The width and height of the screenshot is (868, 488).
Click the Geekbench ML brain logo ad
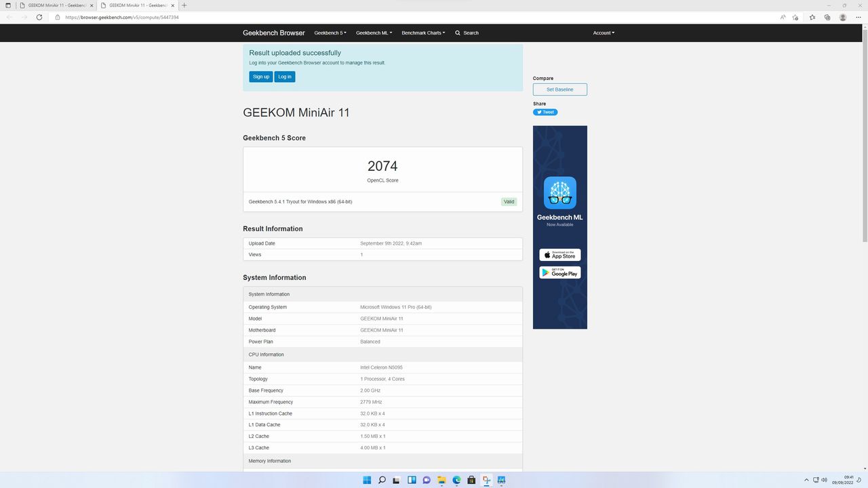pos(560,193)
